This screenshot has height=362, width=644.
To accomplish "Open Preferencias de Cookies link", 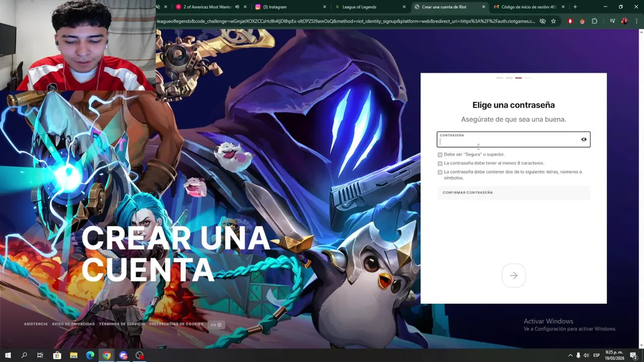I will coord(176,324).
